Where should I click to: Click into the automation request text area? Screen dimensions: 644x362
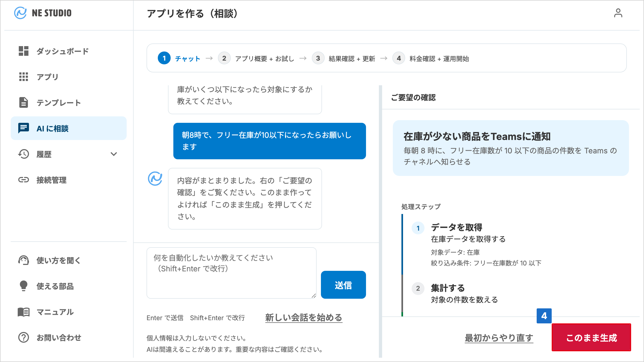232,273
